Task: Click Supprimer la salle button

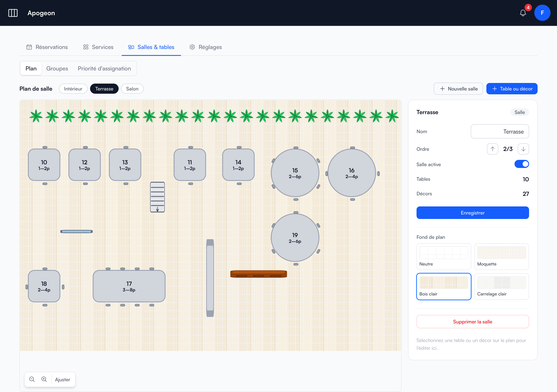Action: tap(473, 322)
